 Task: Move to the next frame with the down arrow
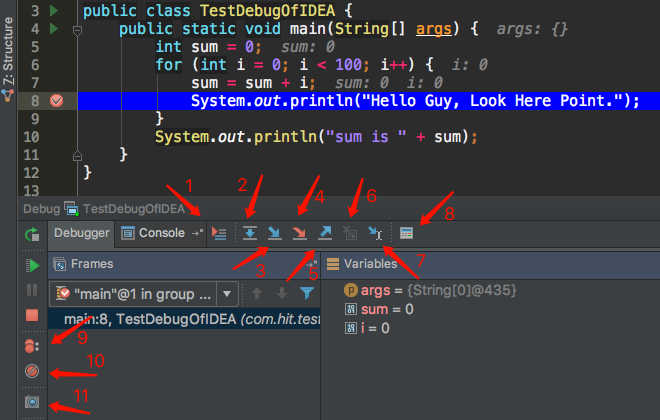pyautogui.click(x=282, y=293)
